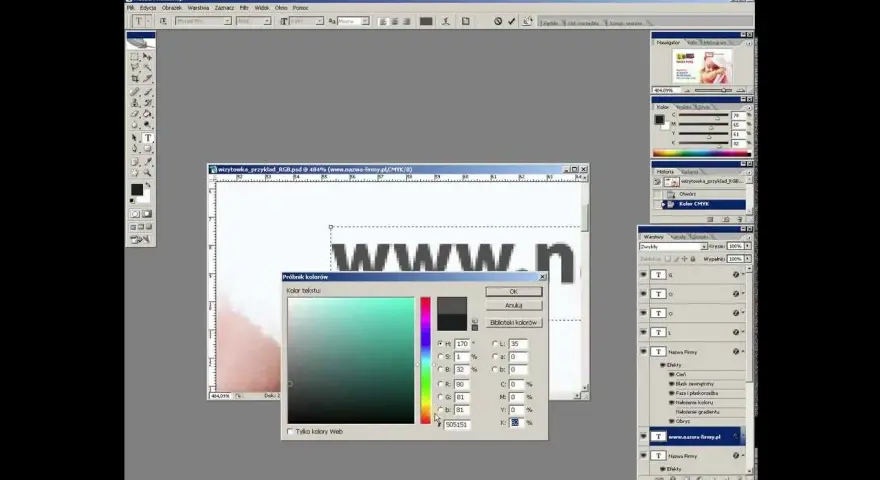Screen dimensions: 880x480
Task: Select the Paint Bucket tool
Action: (x=147, y=113)
